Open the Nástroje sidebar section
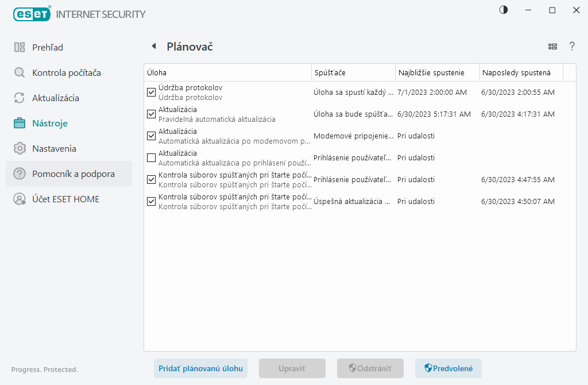Viewport: 588px width, 385px height. click(x=49, y=123)
